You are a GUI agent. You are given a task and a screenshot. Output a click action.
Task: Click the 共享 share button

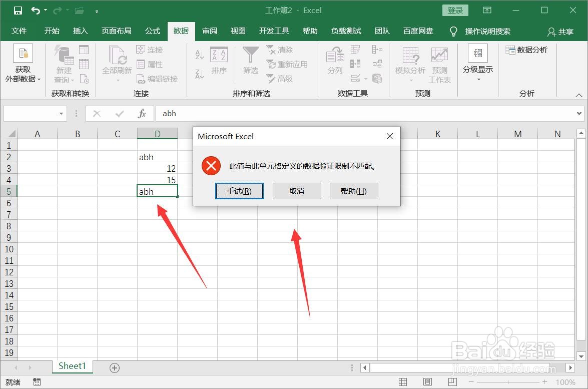(x=560, y=32)
